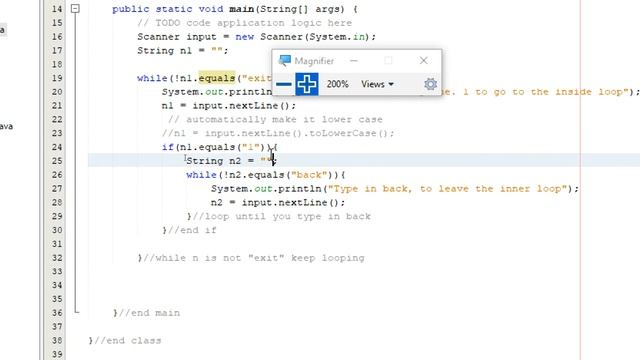This screenshot has height=360, width=640.
Task: Click '//end if' comment on line 30
Action: tap(192, 230)
